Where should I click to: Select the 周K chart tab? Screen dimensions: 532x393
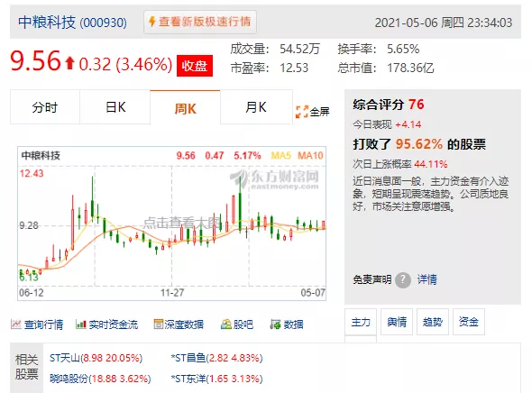coord(185,108)
